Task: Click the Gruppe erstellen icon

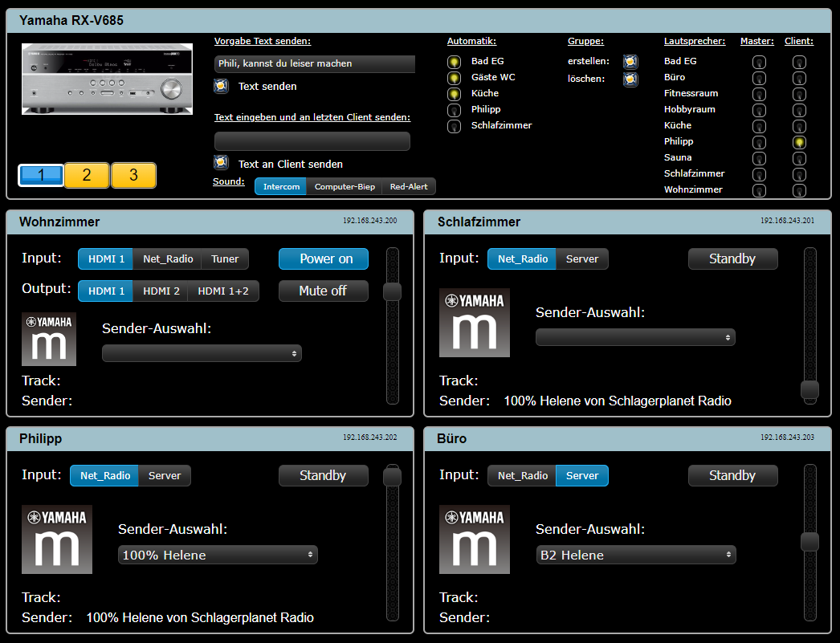Action: [630, 62]
